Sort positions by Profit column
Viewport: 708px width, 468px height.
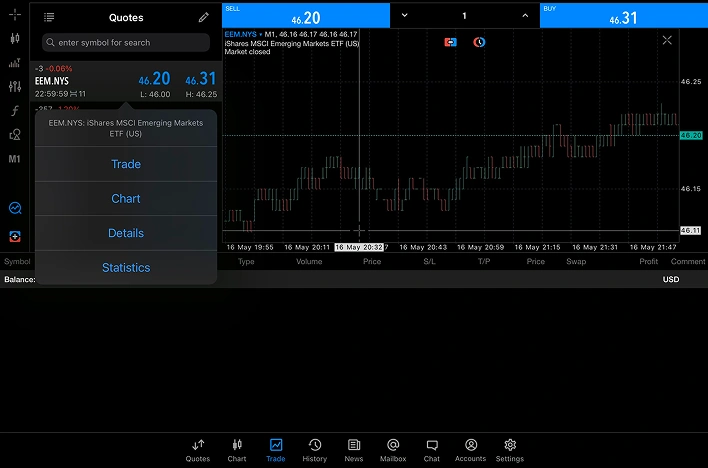click(x=648, y=262)
